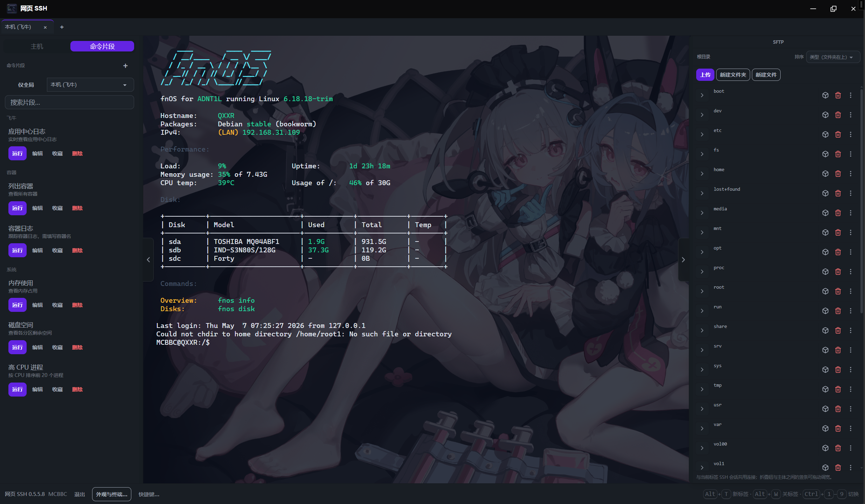Expand the vol1 folder

tap(702, 468)
